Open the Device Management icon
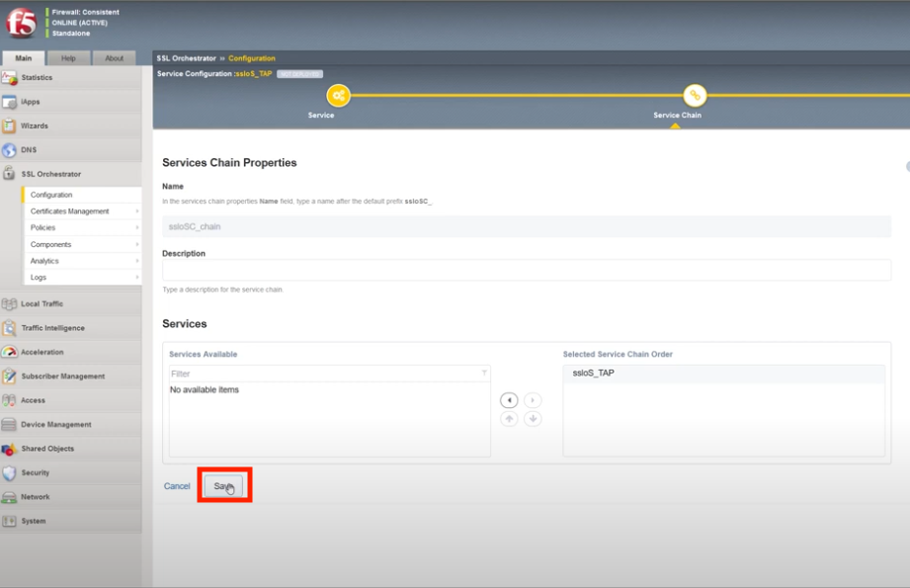 point(9,424)
